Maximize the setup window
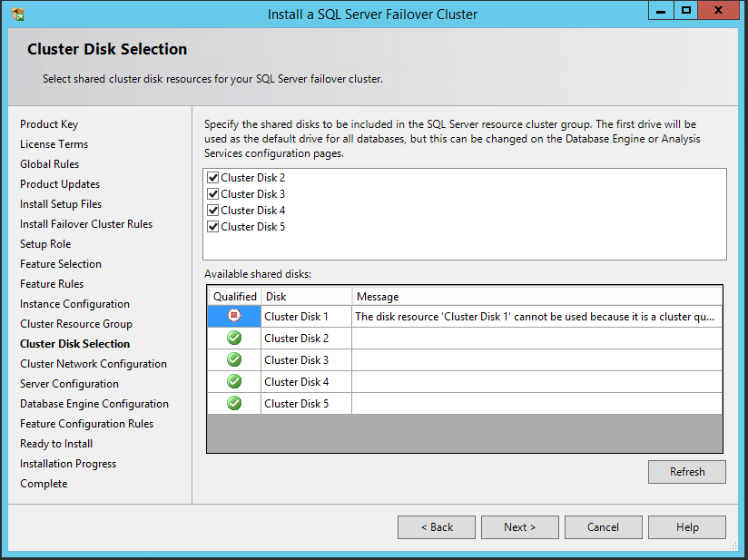This screenshot has height=560, width=748. pyautogui.click(x=686, y=11)
